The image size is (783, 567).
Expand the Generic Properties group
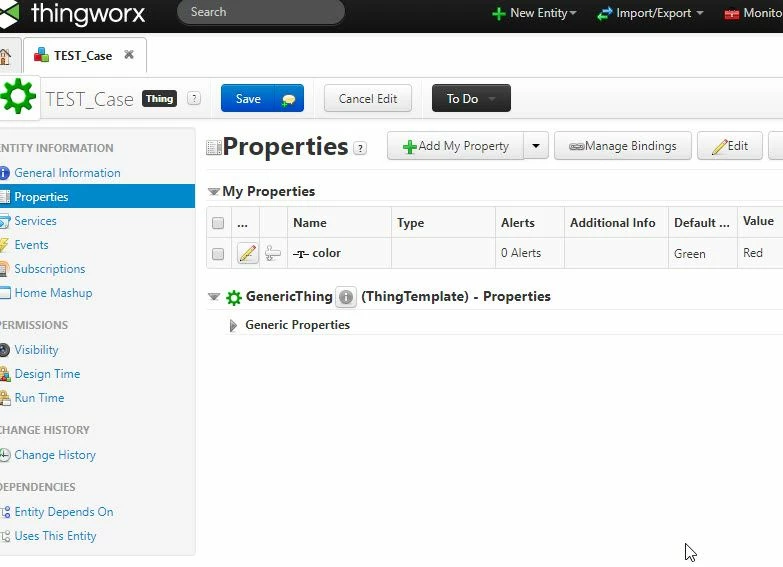click(233, 326)
